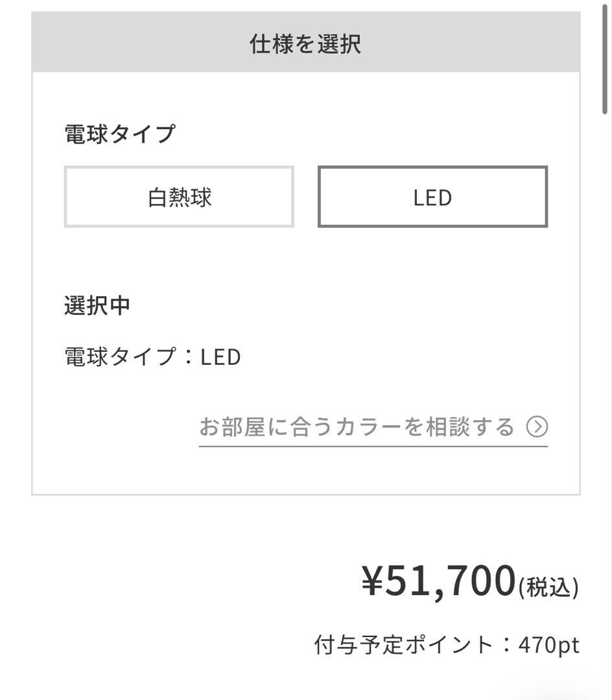612x700 pixels.
Task: Confirm LED remains the selected option
Action: pyautogui.click(x=432, y=197)
